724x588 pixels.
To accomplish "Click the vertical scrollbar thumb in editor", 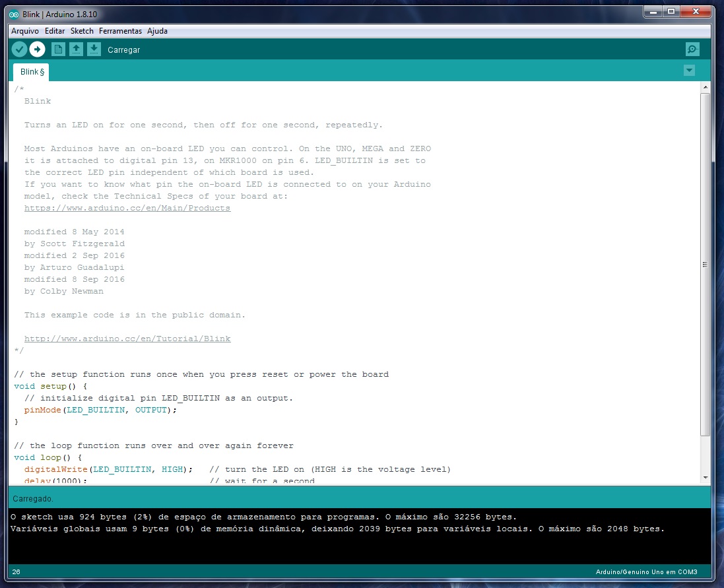I will (705, 264).
